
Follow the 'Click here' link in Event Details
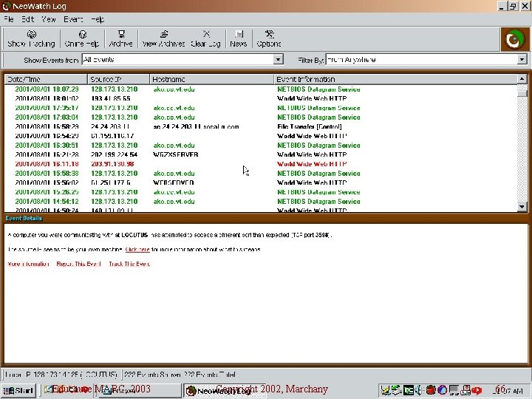(137, 250)
